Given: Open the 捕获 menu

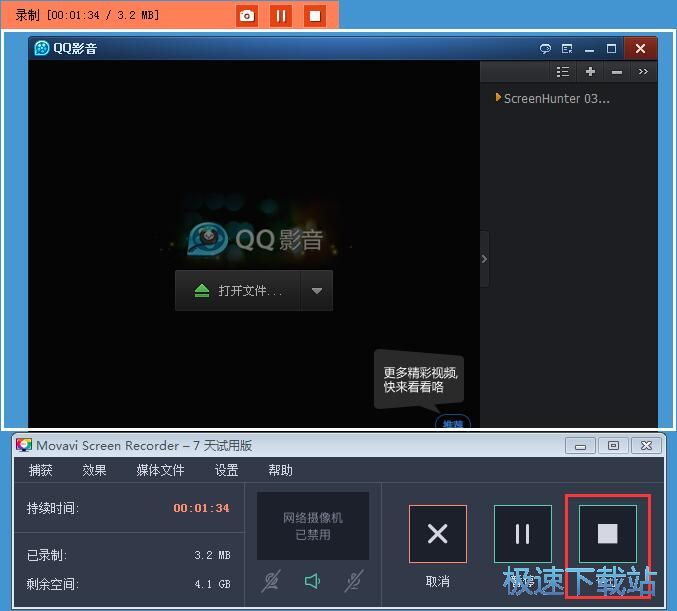Looking at the screenshot, I should pos(41,470).
